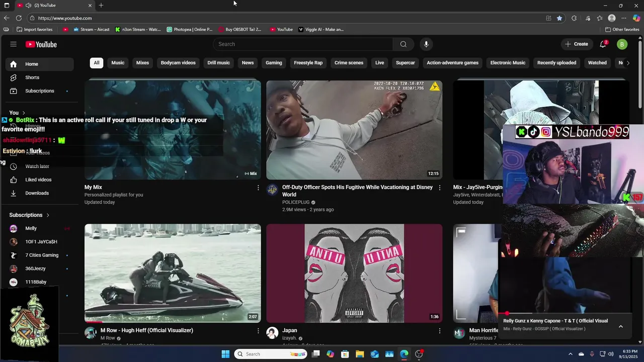
Task: Open Subscriptions in the sidebar
Action: (x=39, y=91)
